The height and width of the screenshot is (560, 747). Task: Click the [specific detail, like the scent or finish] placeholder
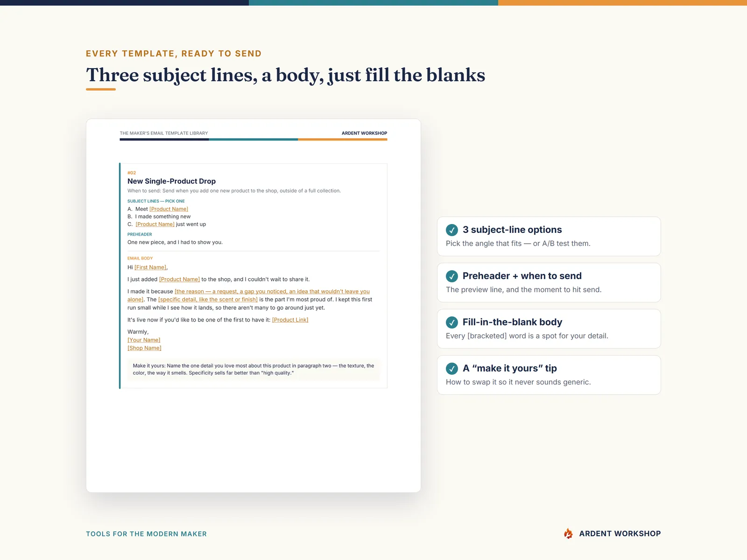(208, 299)
